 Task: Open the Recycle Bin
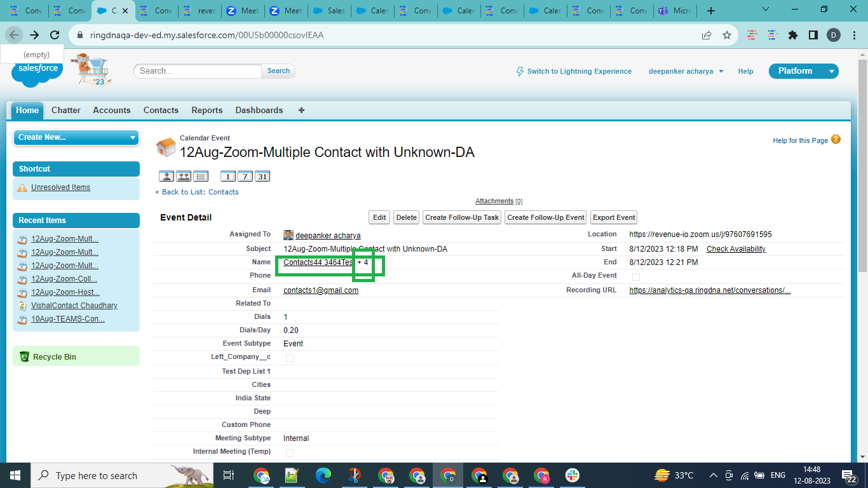[54, 357]
